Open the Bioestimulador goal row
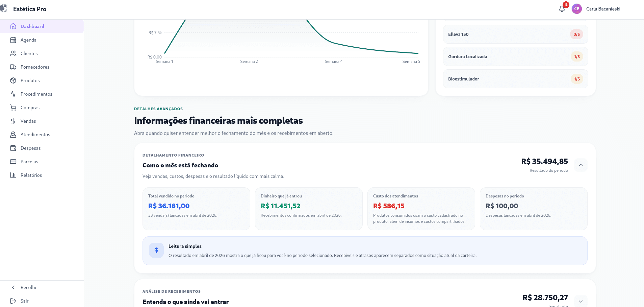 click(515, 79)
